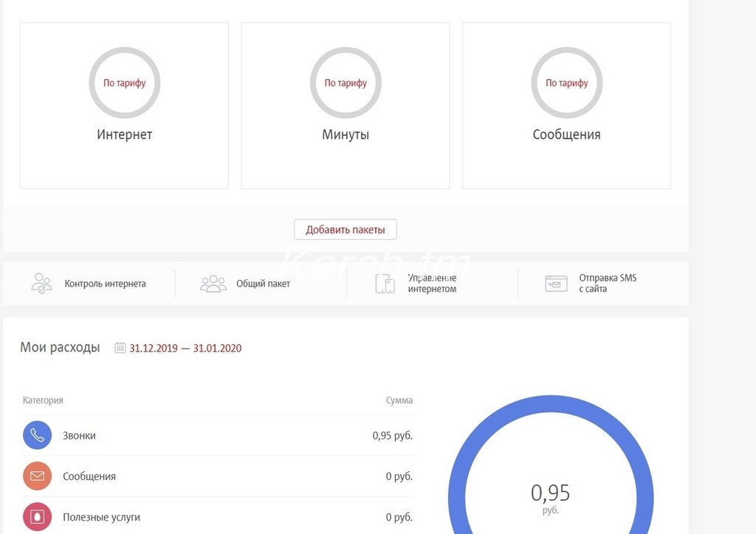Image resolution: width=756 pixels, height=534 pixels.
Task: Click the Контроль интернета people-shield icon
Action: [x=41, y=284]
